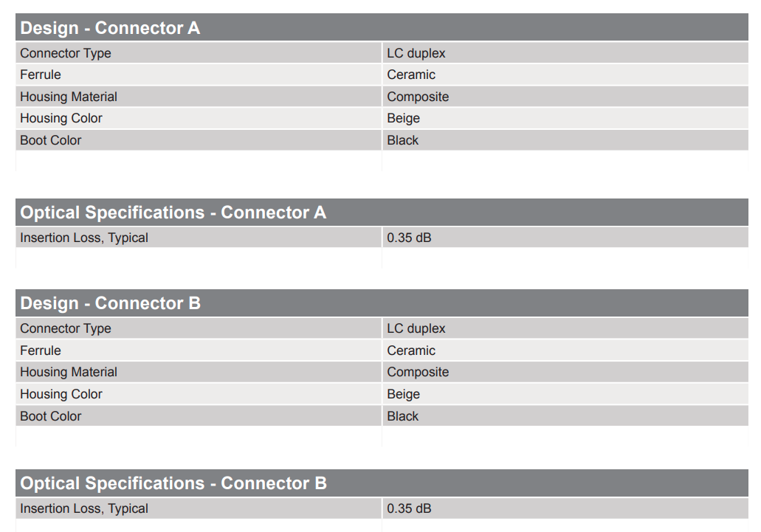Image resolution: width=761 pixels, height=532 pixels.
Task: Select Housing Color label under Connector B
Action: pyautogui.click(x=61, y=394)
